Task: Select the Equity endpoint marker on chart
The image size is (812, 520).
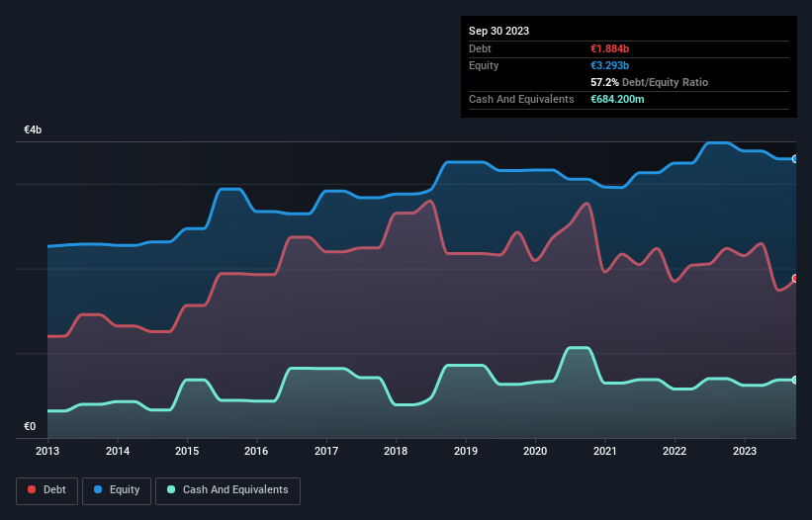Action: pyautogui.click(x=795, y=159)
